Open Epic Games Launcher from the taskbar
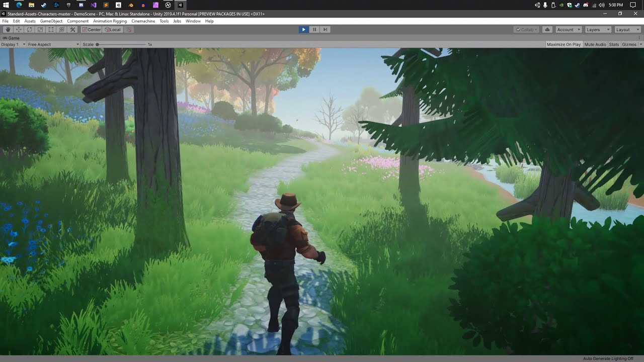 (x=69, y=5)
